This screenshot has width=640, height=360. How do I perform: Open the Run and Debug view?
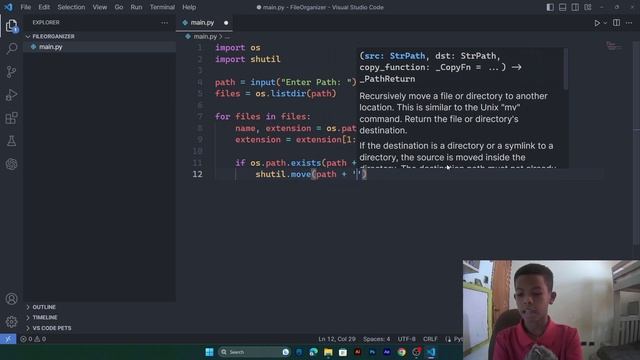click(x=11, y=95)
